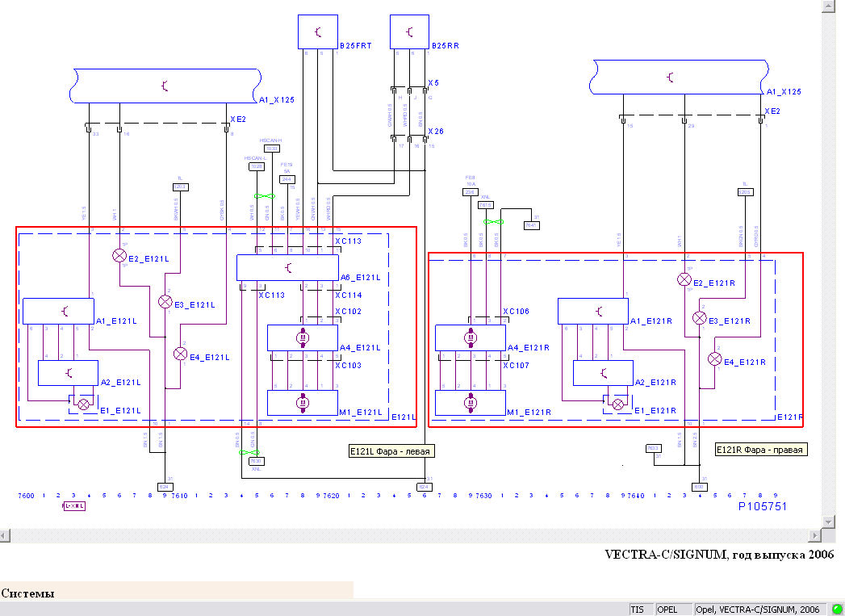Click the A4_E121L motor symbol
The width and height of the screenshot is (845, 616).
click(303, 337)
